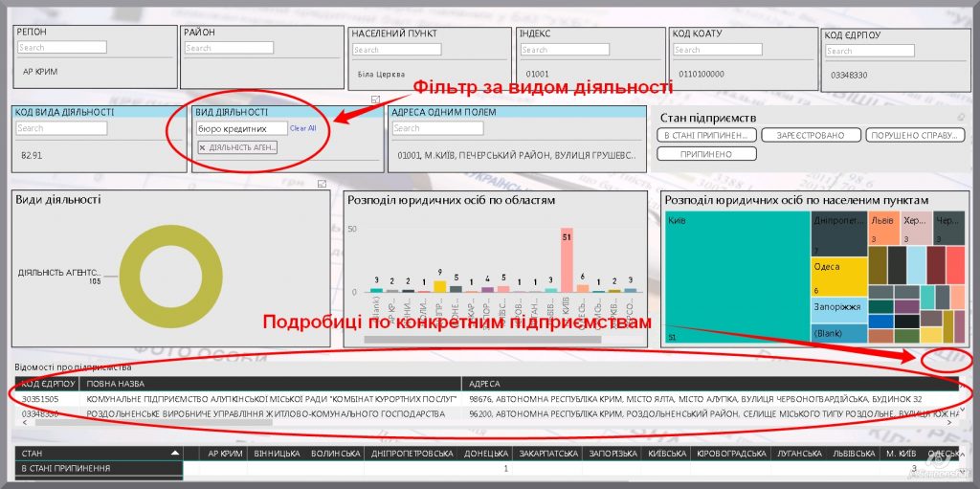The image size is (980, 489).
Task: Click the focus mode icon above ВИД ДІЯЛЬНОСТІ slicer
Action: (x=376, y=100)
